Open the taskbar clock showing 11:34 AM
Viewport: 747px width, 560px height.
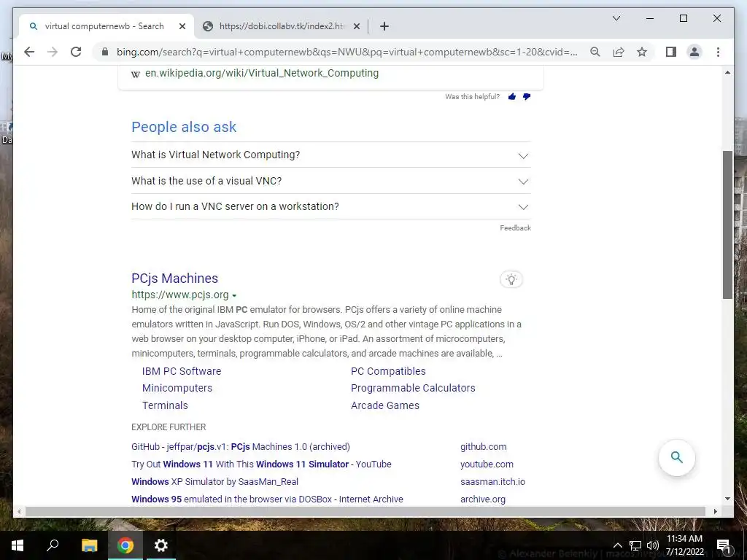click(x=684, y=545)
